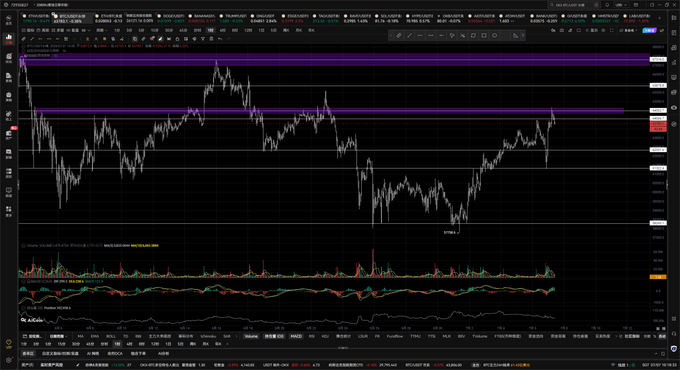Viewport: 680px width, 370px height.
Task: Click the purple highlighted button at top right
Action: 650,31
